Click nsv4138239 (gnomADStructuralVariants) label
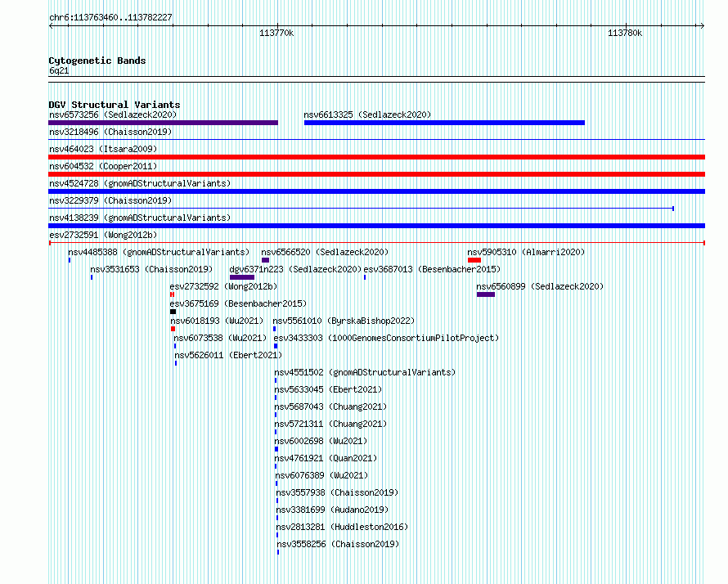The image size is (728, 584). (140, 218)
